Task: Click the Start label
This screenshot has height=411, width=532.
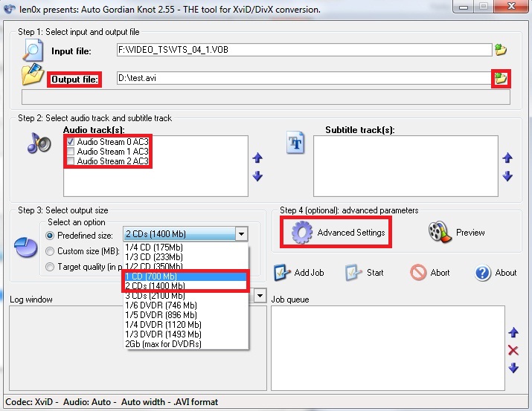Action: click(x=375, y=273)
